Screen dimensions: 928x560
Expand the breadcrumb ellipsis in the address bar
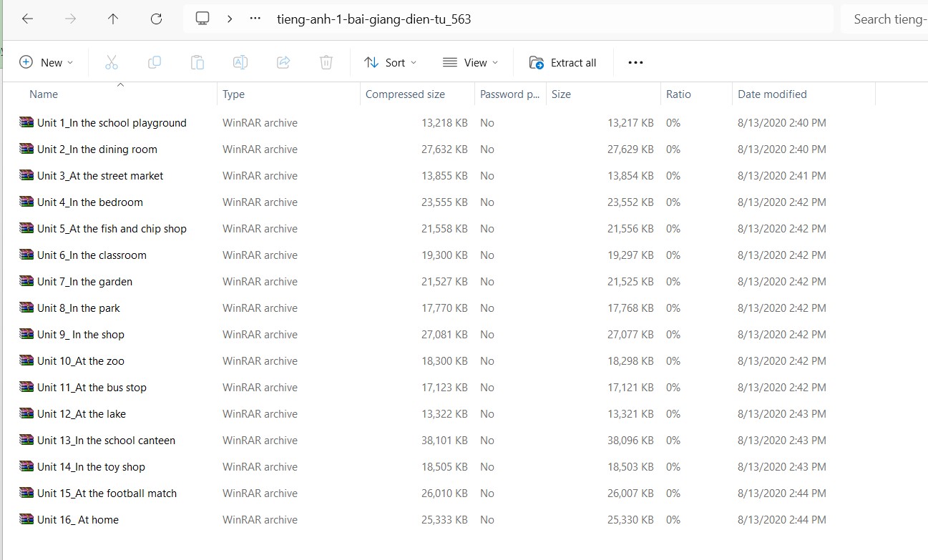[x=255, y=19]
